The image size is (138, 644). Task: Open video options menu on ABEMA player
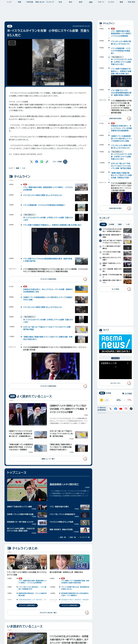[x=128, y=363]
